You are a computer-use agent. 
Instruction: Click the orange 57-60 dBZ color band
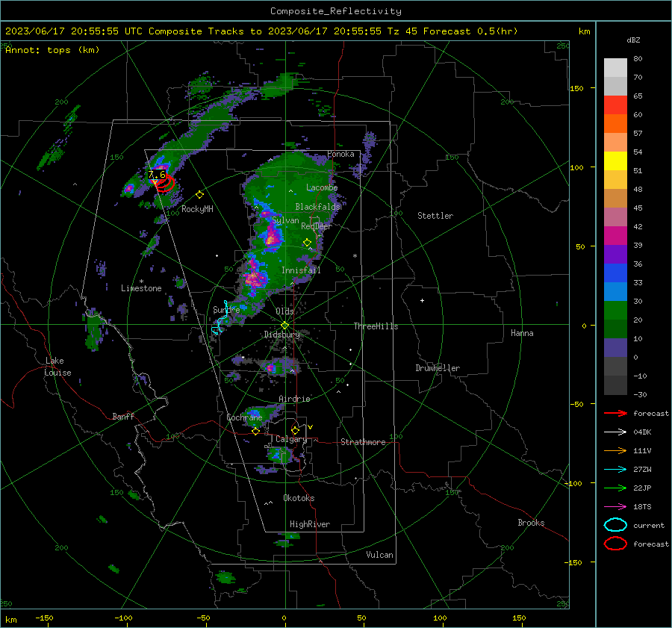tap(615, 124)
